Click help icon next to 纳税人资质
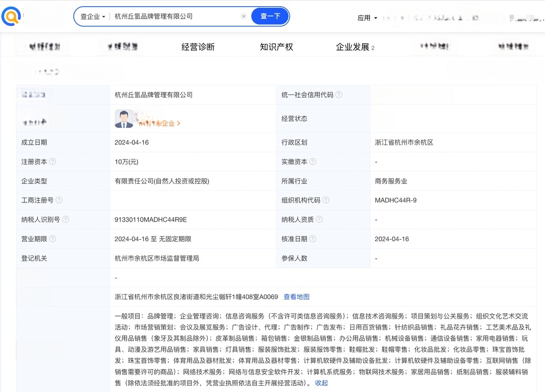The image size is (545, 392). [x=319, y=219]
